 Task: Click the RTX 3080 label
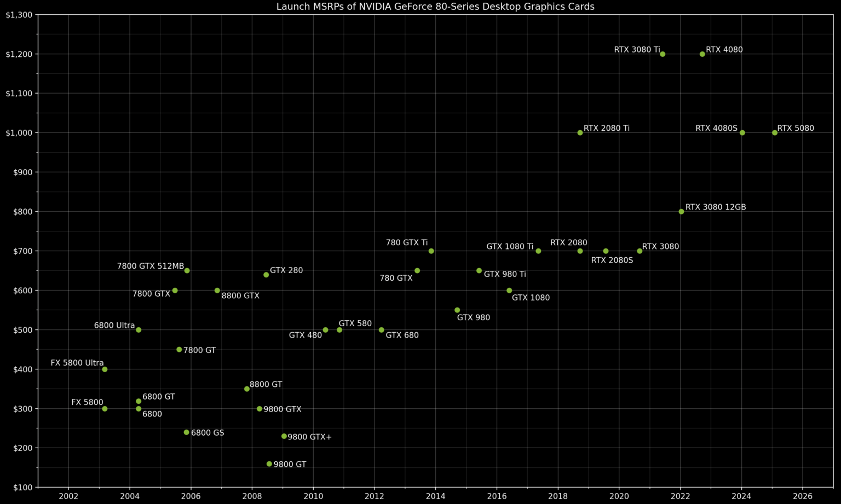tap(660, 247)
